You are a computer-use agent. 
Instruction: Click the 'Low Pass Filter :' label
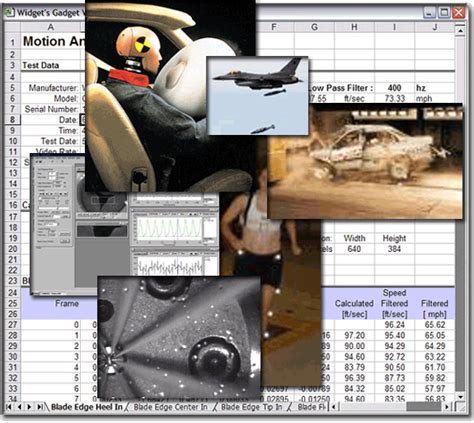click(x=341, y=88)
